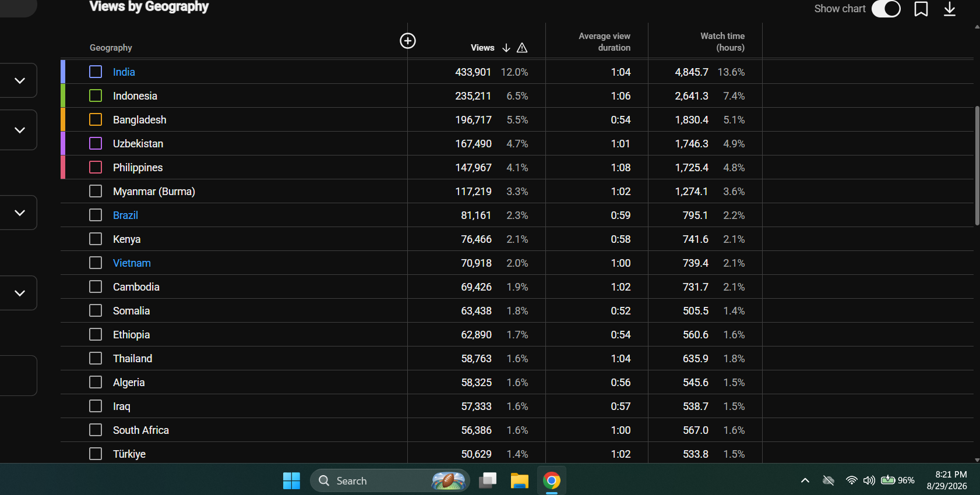980x495 pixels.
Task: Open Windows Start menu
Action: 291,480
